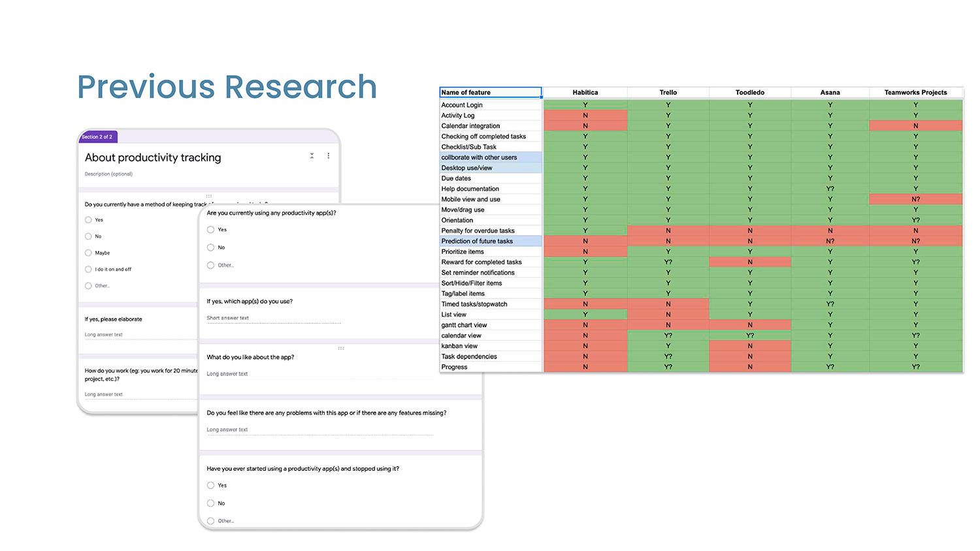This screenshot has height=551, width=980.
Task: Select 'Maybe' for keeping track method question
Action: 88,253
